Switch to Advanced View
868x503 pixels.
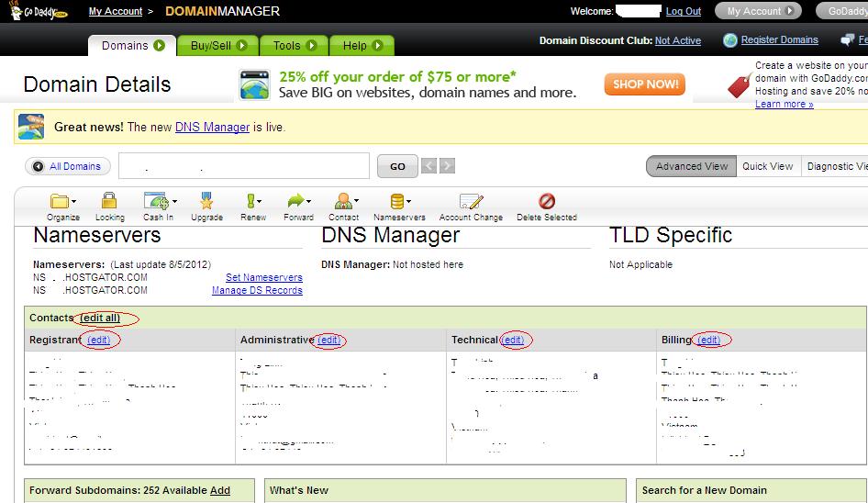692,166
